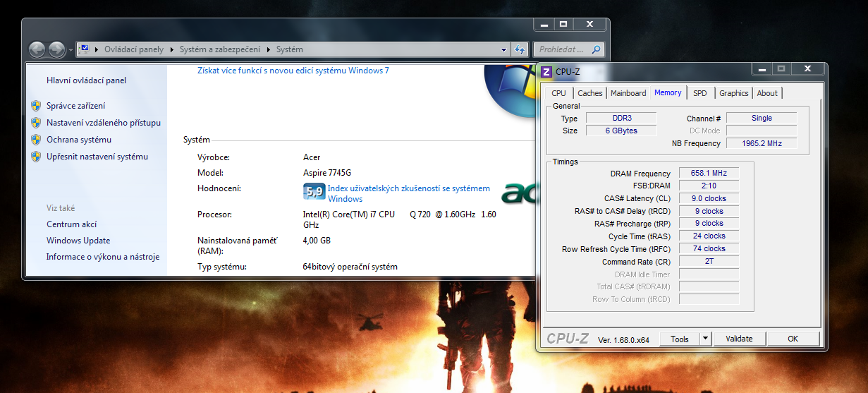Open the Mainboard tab
868x393 pixels.
coord(628,93)
